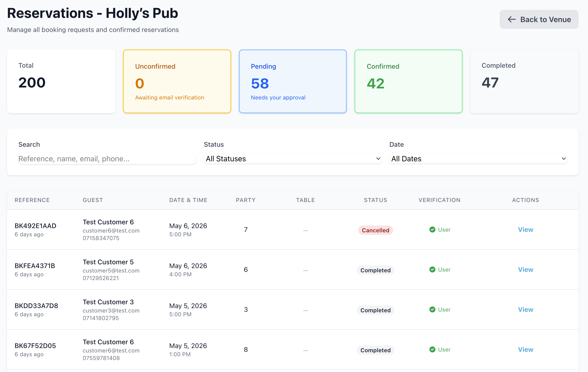
Task: Select the Confirmed stat card
Action: pyautogui.click(x=408, y=81)
